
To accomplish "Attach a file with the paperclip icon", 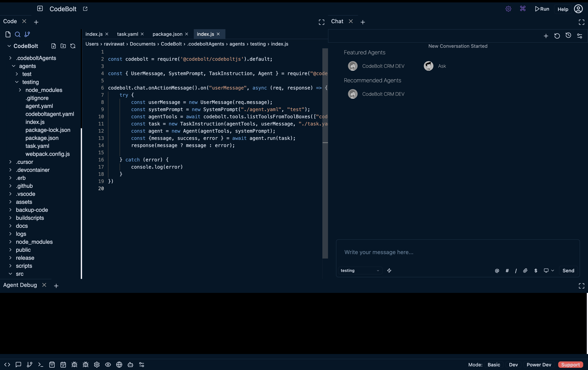I will point(525,271).
